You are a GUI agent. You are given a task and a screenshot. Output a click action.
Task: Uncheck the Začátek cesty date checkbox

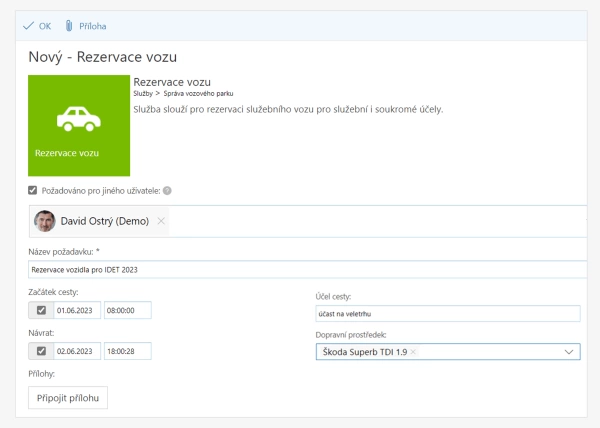[41, 310]
